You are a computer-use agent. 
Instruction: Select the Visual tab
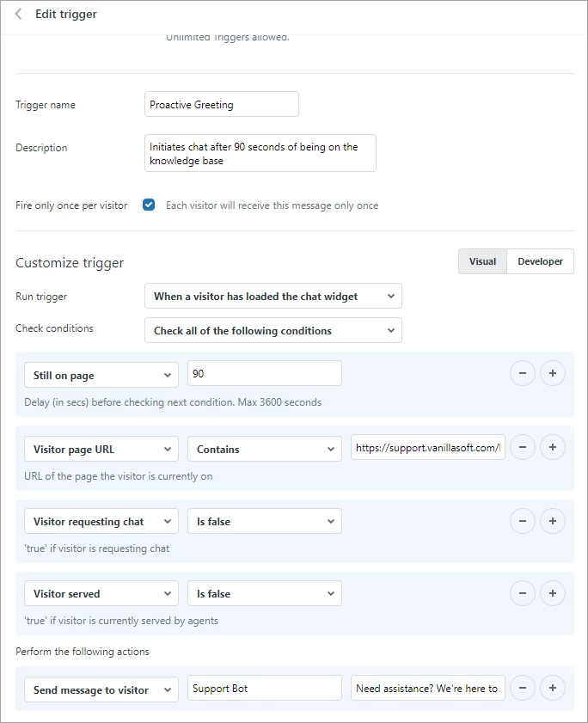pyautogui.click(x=482, y=261)
